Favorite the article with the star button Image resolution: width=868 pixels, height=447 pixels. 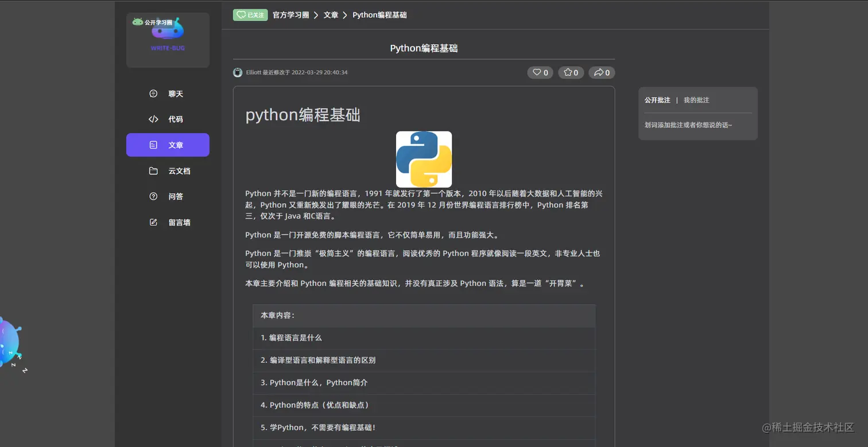[x=571, y=72]
